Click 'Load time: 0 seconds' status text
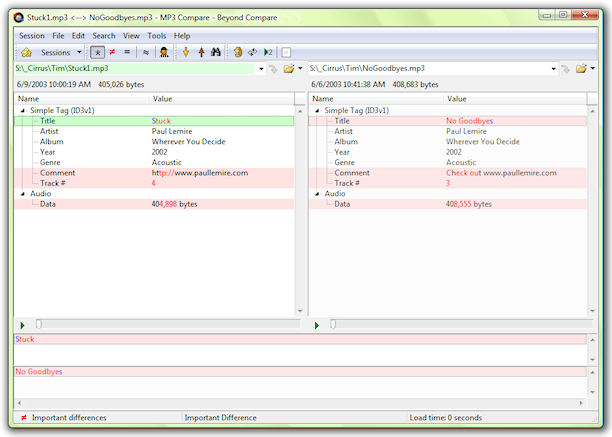 click(445, 418)
